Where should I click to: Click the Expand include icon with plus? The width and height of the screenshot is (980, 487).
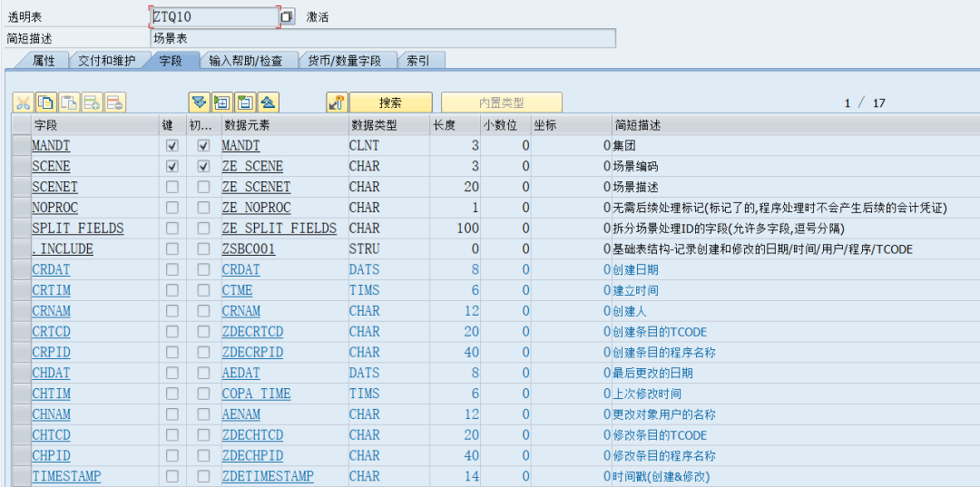222,102
